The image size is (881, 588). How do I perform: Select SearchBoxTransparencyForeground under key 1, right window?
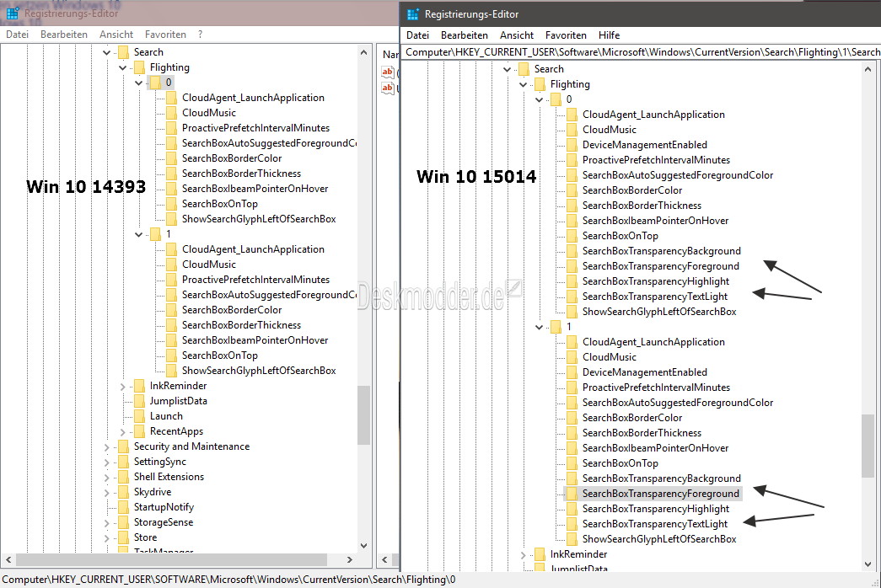(x=661, y=494)
